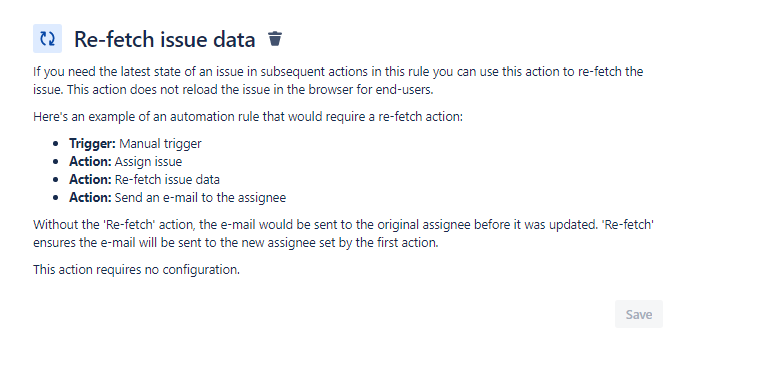Click bold "Action:" before Re-fetch issue data
Screen dimensions: 770x387
pos(90,179)
